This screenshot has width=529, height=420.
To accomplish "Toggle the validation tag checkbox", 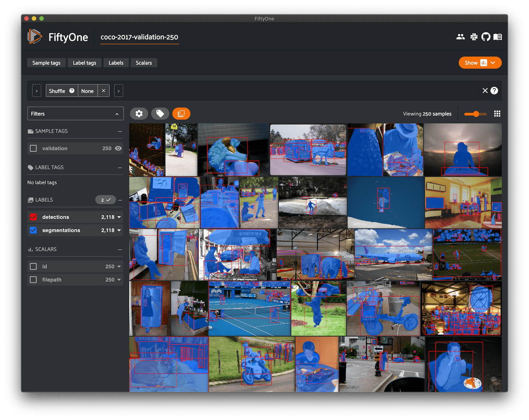I will point(33,148).
